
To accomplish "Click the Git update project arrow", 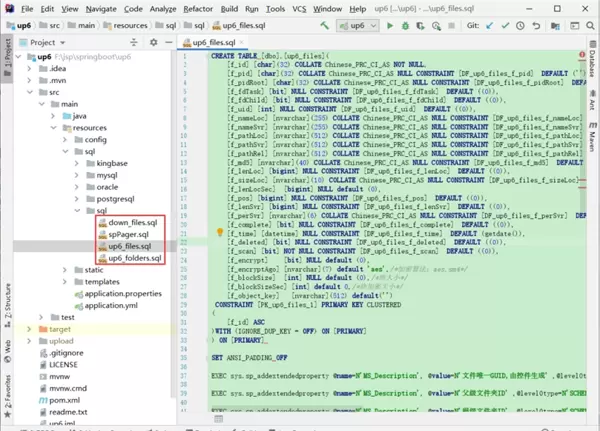I will (x=490, y=26).
